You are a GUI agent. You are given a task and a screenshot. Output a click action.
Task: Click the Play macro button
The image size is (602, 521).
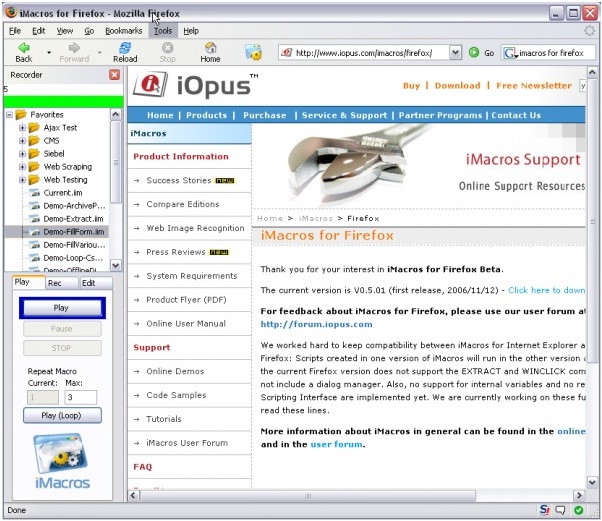tap(62, 308)
